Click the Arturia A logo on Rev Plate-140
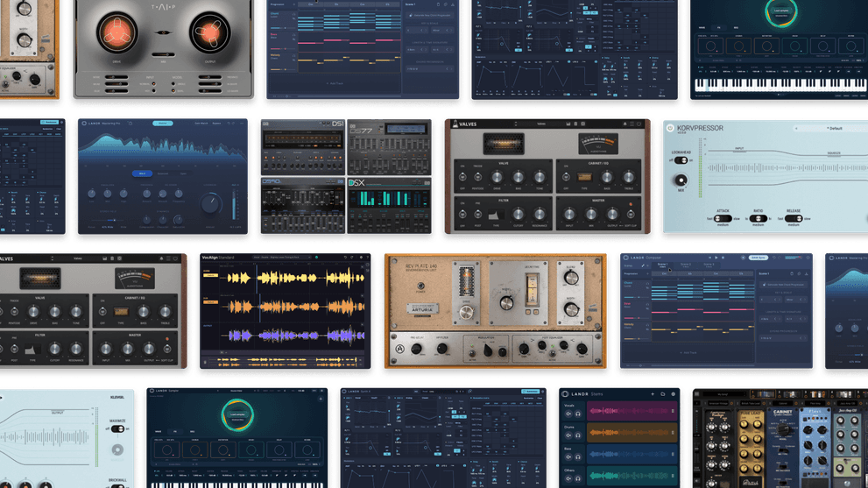Image resolution: width=868 pixels, height=488 pixels. 399,349
